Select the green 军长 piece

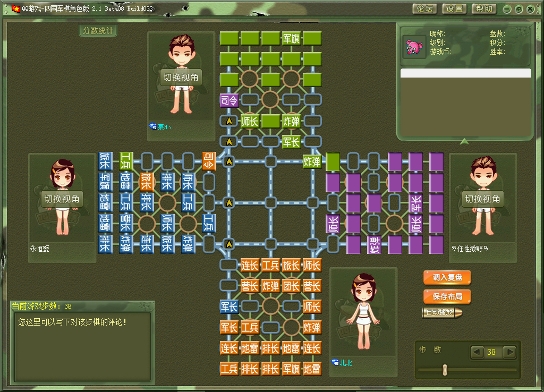click(x=291, y=142)
